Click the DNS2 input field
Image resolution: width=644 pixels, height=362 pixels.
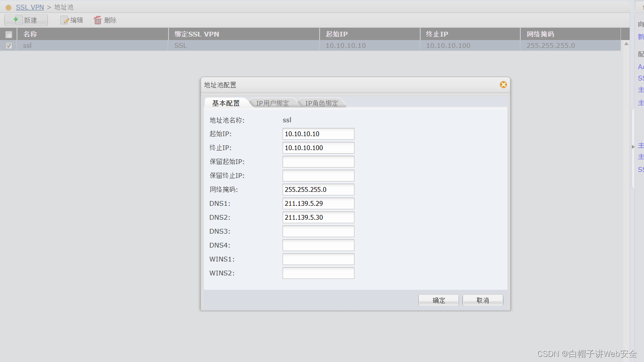[x=318, y=218]
